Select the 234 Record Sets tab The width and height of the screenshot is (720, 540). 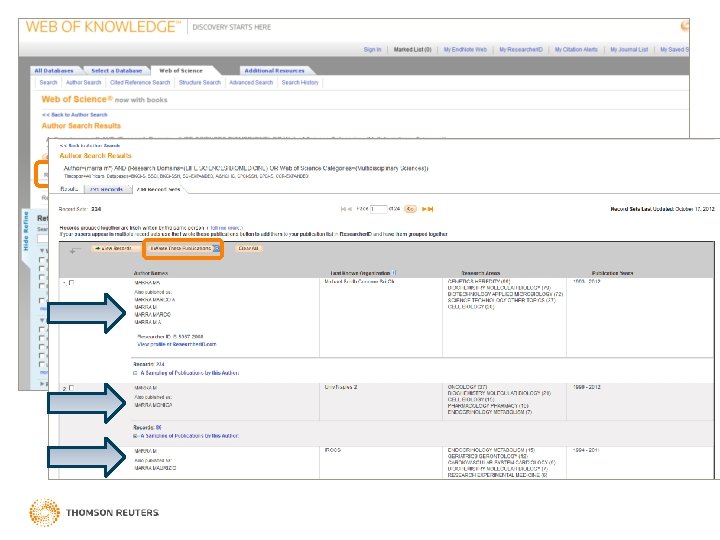click(158, 189)
